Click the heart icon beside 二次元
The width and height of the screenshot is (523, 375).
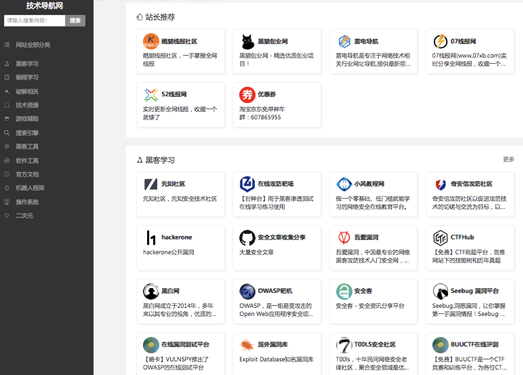coord(7,216)
